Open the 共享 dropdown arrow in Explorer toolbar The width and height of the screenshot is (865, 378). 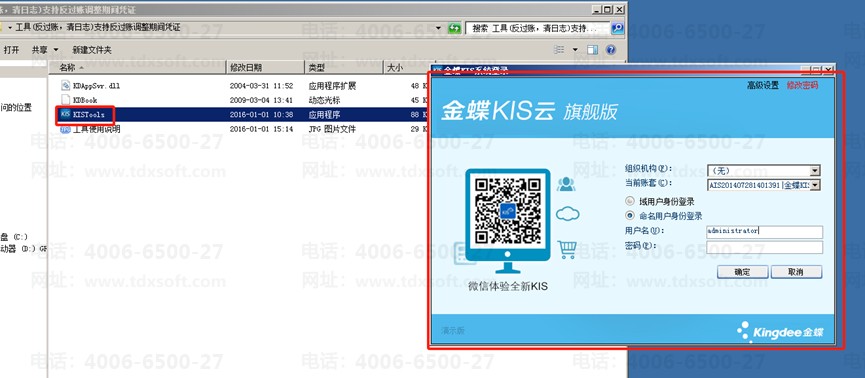(x=55, y=50)
